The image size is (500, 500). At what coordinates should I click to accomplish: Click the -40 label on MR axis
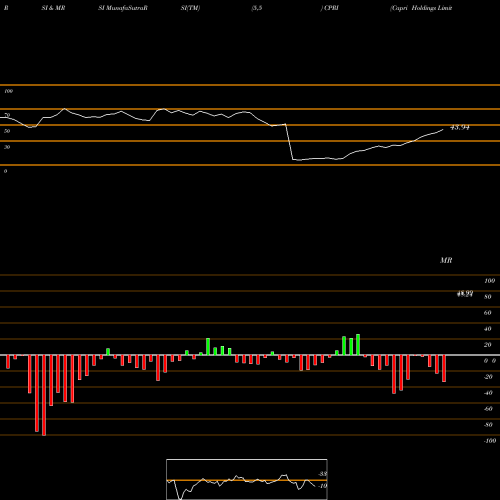[488, 393]
